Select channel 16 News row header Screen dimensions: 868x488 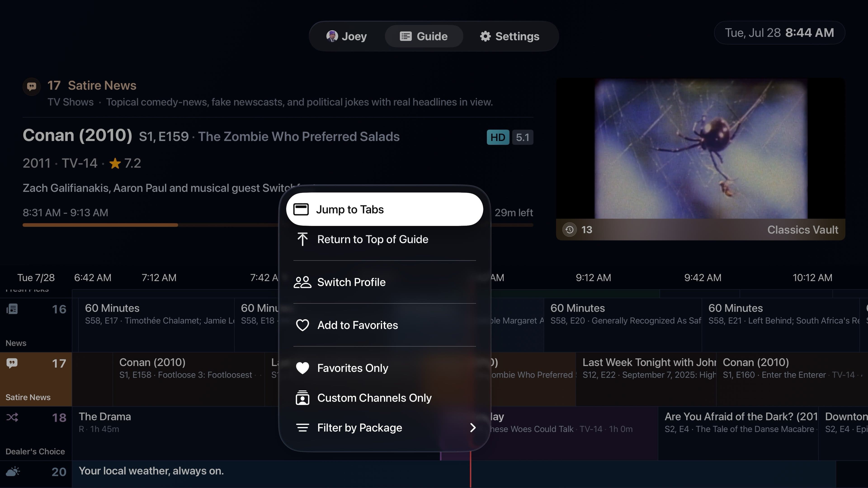(x=36, y=325)
